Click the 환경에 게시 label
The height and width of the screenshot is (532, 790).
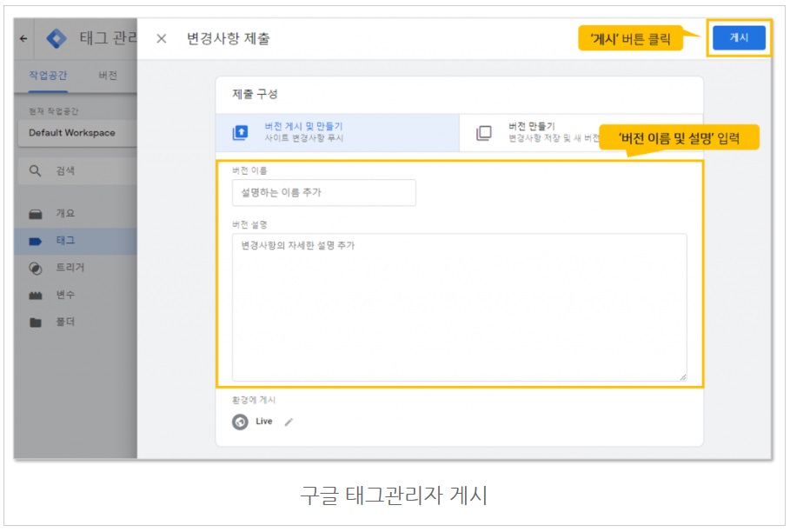254,400
